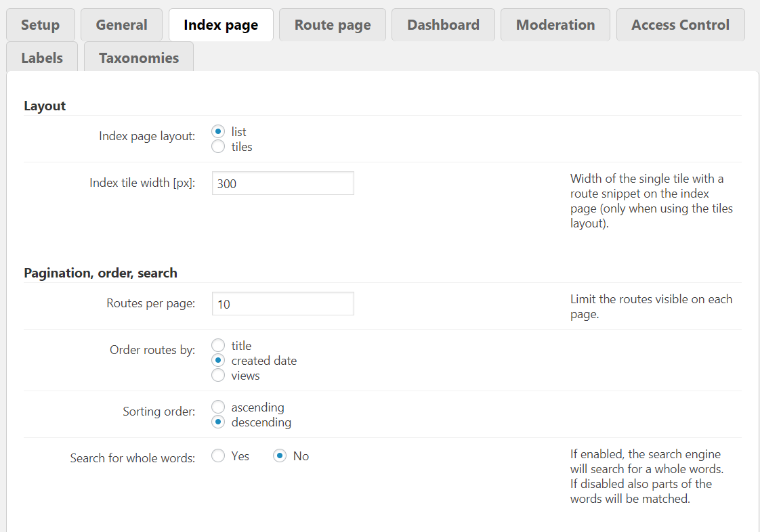The image size is (760, 532).
Task: Open the Taxonomies tab
Action: click(139, 58)
